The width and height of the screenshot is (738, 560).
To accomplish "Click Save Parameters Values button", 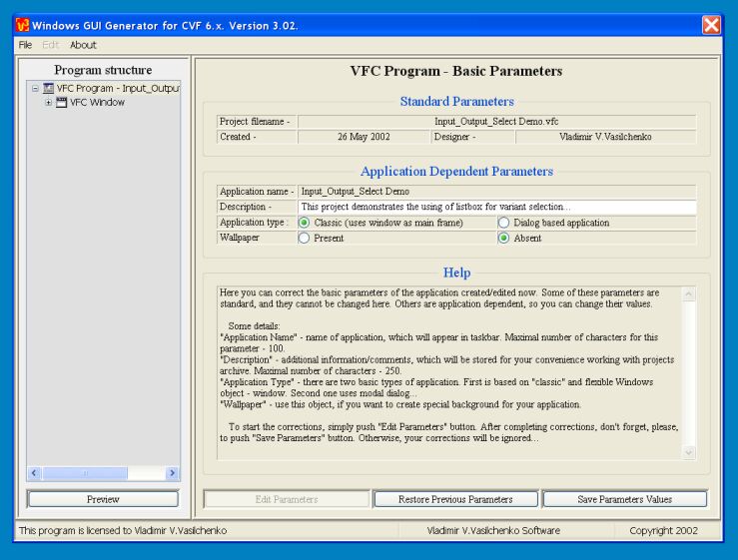I will [624, 499].
